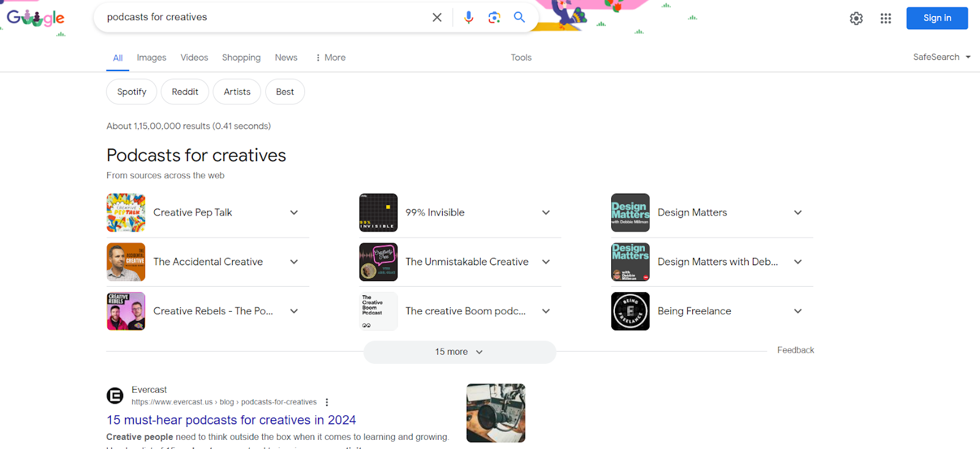Open '15 must-hear podcasts for creatives in 2024'
The width and height of the screenshot is (980, 449).
tap(232, 420)
